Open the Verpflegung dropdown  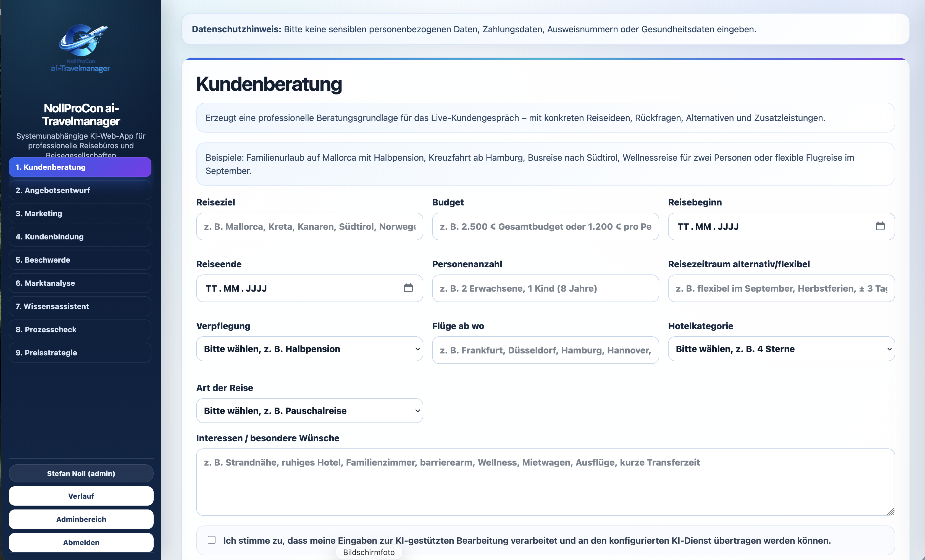coord(309,349)
